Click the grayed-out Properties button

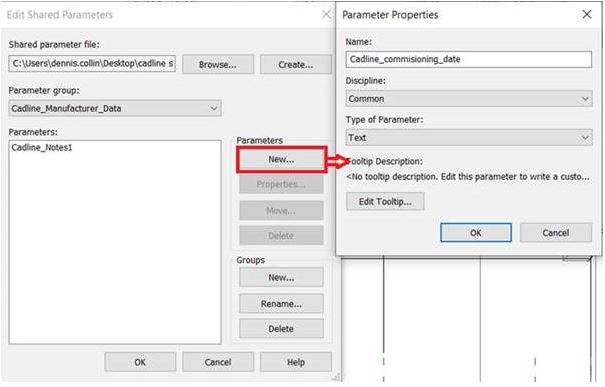281,184
